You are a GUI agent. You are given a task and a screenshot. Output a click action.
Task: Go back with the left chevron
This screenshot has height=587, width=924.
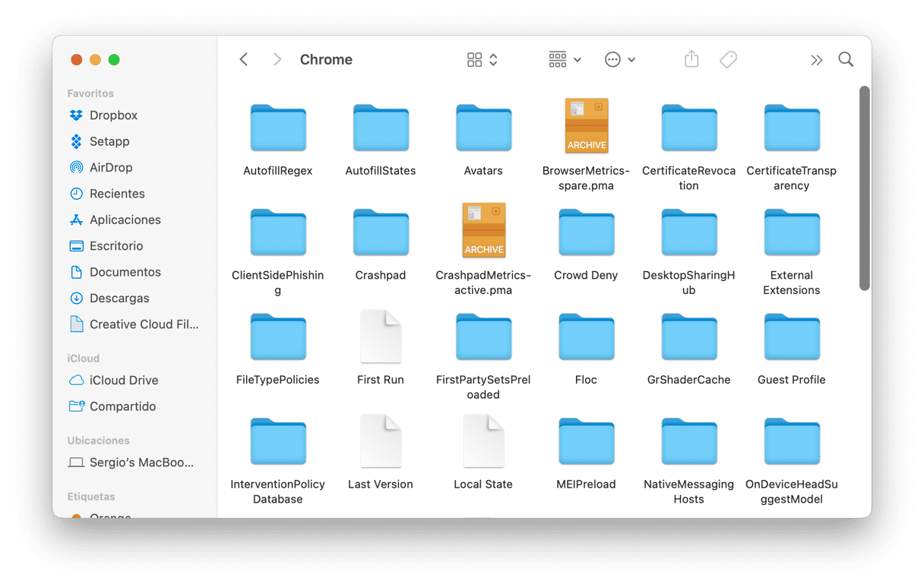tap(244, 59)
